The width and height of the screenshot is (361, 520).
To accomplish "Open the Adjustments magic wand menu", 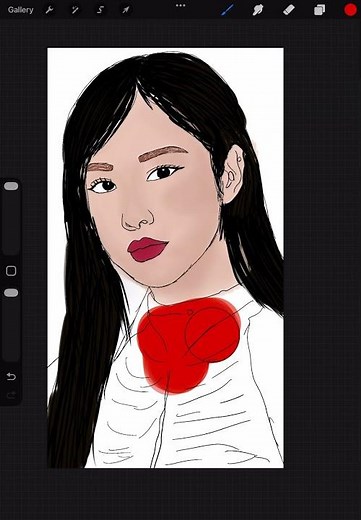I will (x=75, y=10).
